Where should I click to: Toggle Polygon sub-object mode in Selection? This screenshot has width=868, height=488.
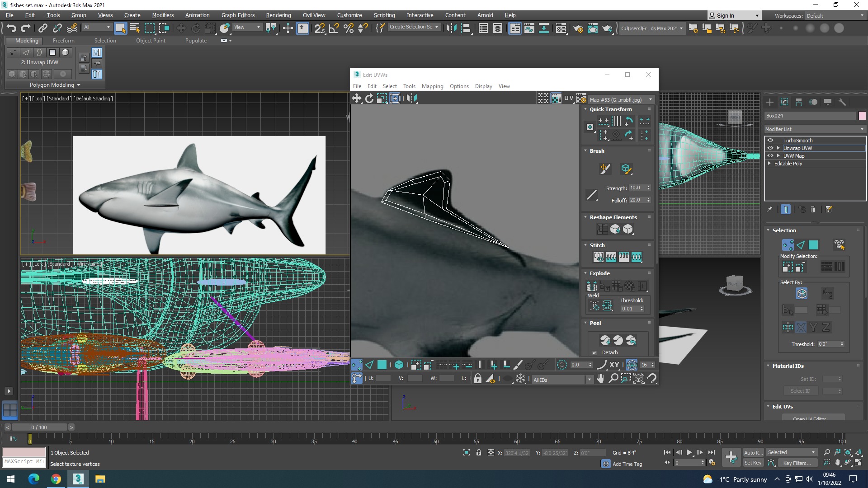(813, 245)
